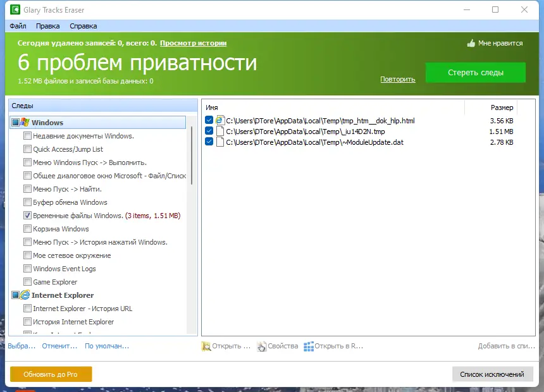The image size is (544, 392).
Task: Click the traces tree vertical scrollbar thumb
Action: (x=192, y=156)
